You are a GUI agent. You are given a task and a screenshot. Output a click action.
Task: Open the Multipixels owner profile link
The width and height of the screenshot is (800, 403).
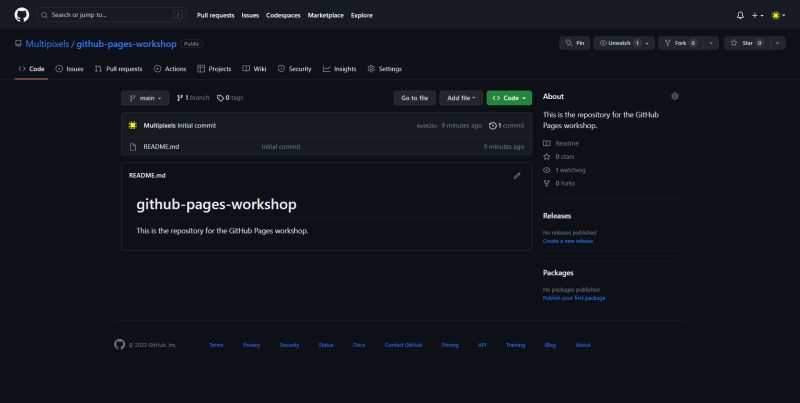tap(47, 44)
